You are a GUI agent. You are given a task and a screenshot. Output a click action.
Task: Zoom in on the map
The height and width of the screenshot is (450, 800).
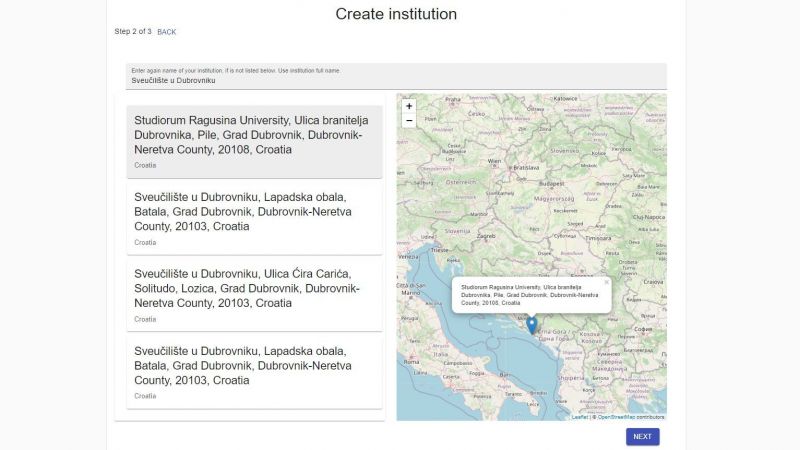409,106
